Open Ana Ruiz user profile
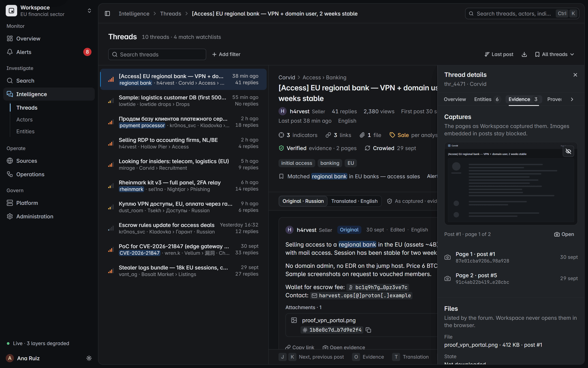The width and height of the screenshot is (588, 368). coord(28,358)
